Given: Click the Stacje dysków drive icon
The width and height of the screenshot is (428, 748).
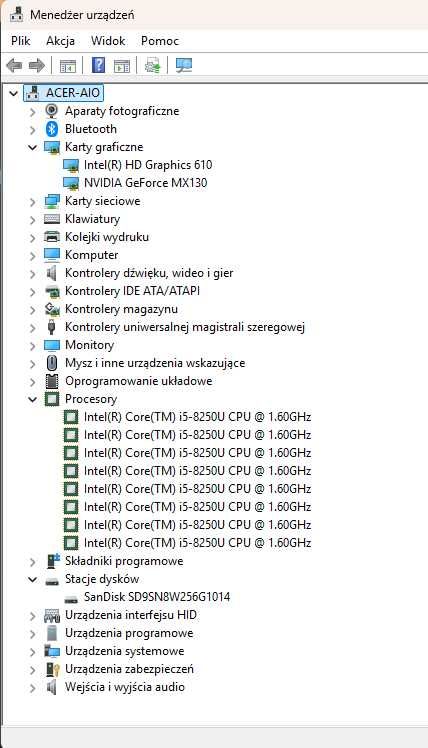Looking at the screenshot, I should click(52, 581).
